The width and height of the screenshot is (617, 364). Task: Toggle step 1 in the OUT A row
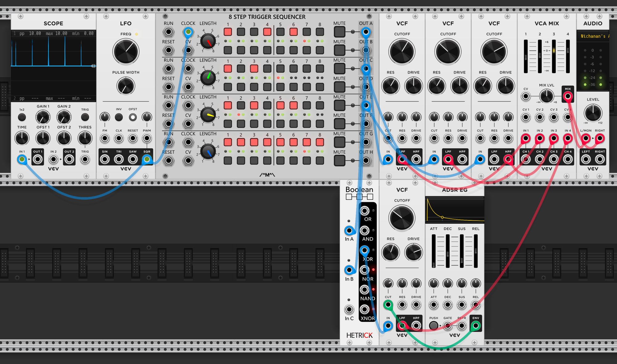228,32
